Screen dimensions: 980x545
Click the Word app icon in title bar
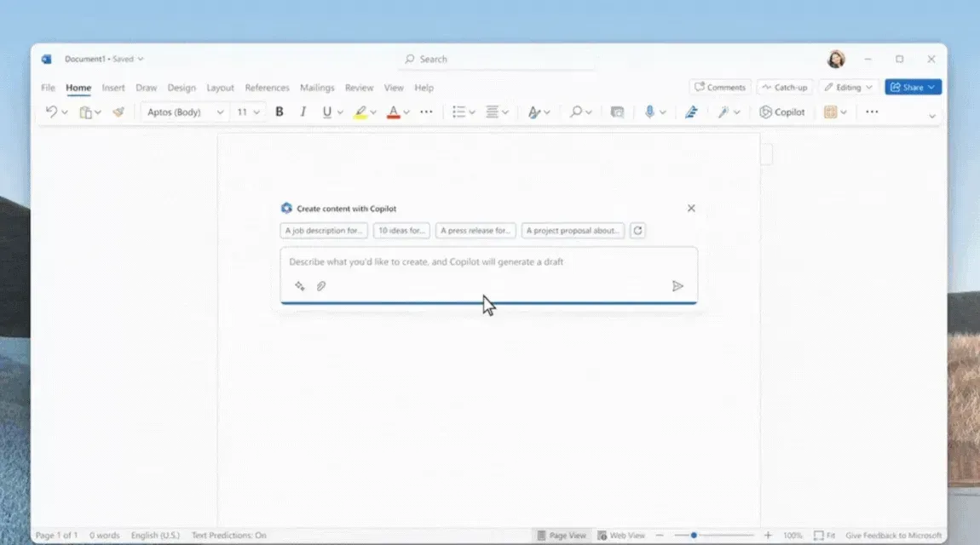(x=46, y=60)
